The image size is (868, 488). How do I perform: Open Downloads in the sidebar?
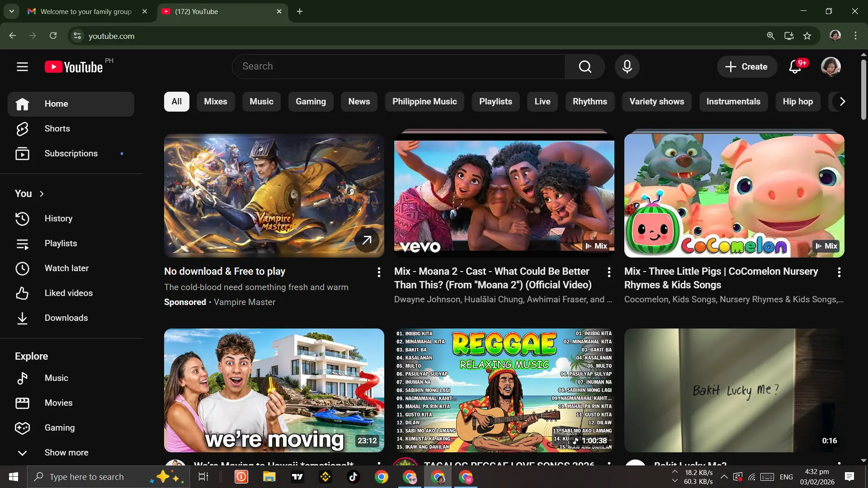[x=71, y=318]
